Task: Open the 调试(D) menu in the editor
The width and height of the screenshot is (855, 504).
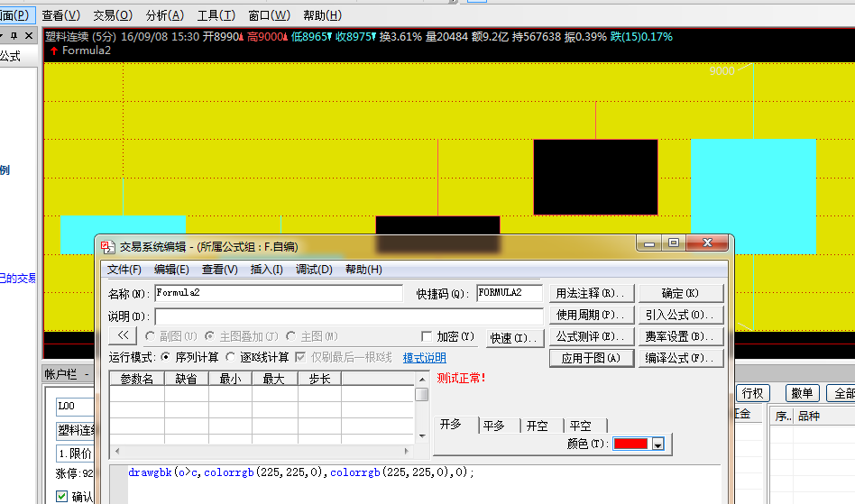Action: point(314,270)
